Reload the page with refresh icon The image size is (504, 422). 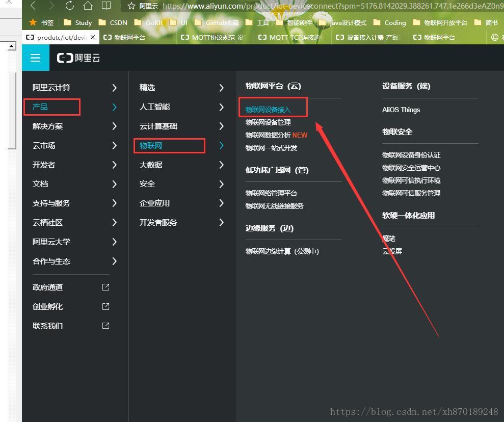pos(69,6)
